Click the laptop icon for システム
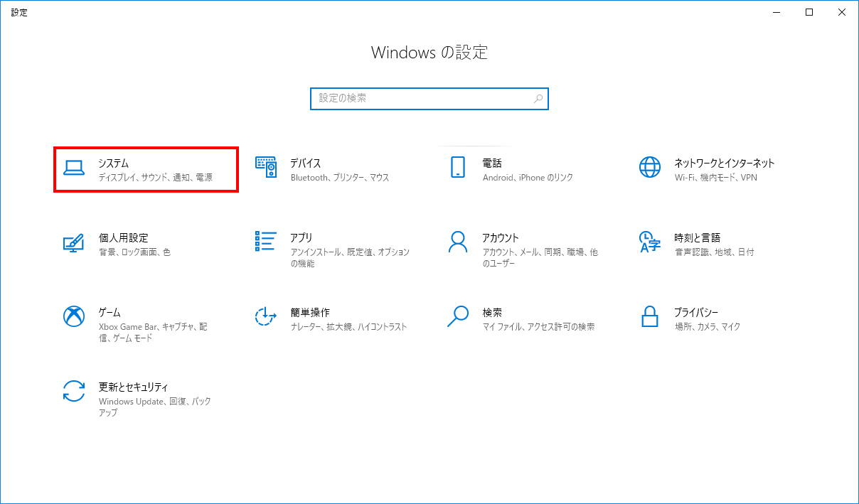 point(74,168)
